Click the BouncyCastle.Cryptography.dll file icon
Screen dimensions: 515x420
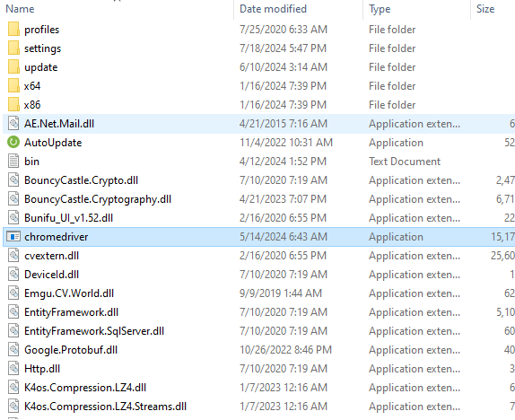point(13,199)
